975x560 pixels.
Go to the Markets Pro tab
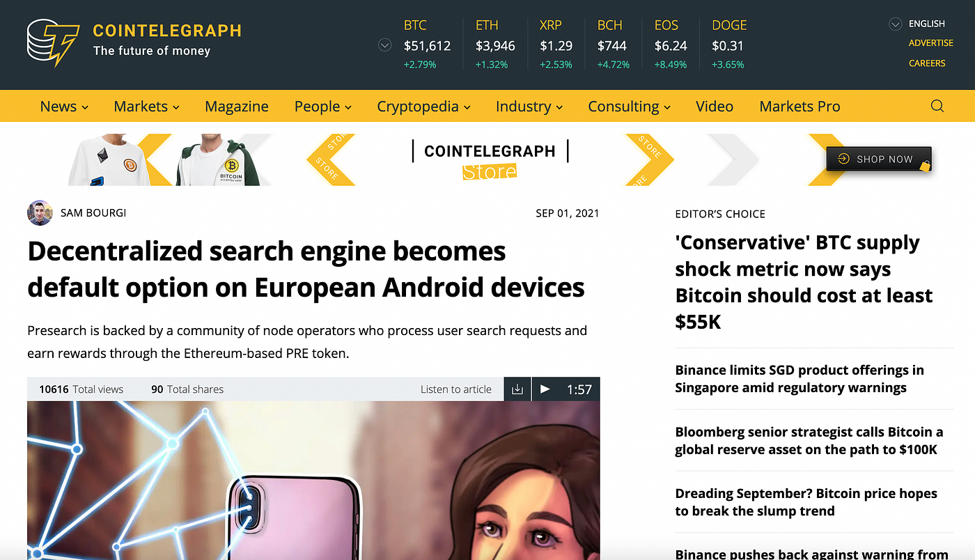pyautogui.click(x=799, y=107)
